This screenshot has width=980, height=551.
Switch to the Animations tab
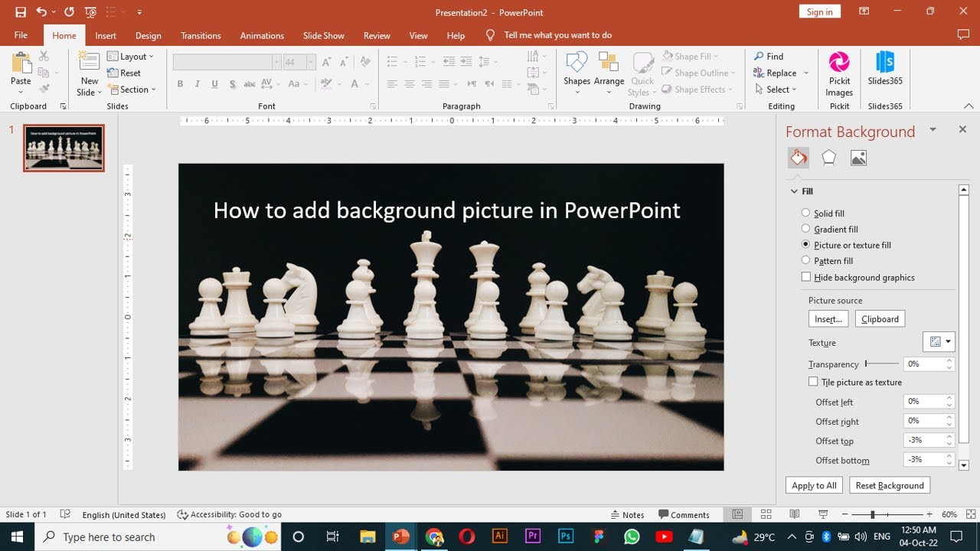pyautogui.click(x=262, y=35)
